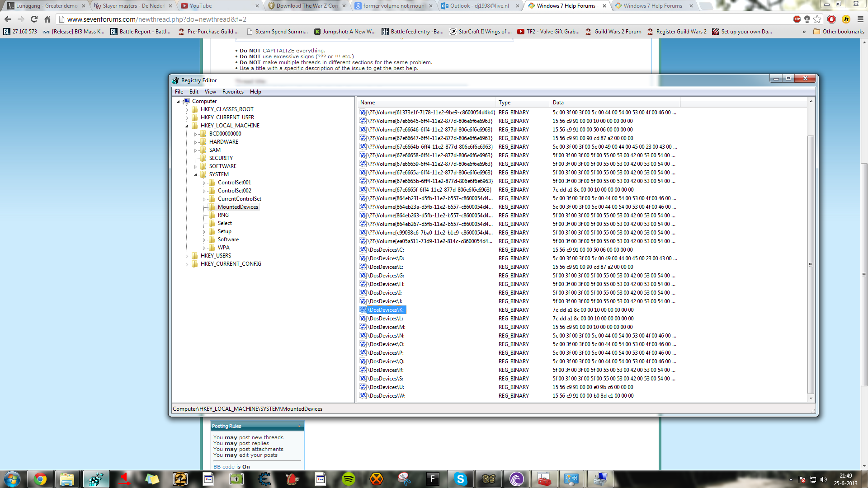
Task: Expand the HKEY_CURRENT_USER key
Action: click(x=187, y=118)
